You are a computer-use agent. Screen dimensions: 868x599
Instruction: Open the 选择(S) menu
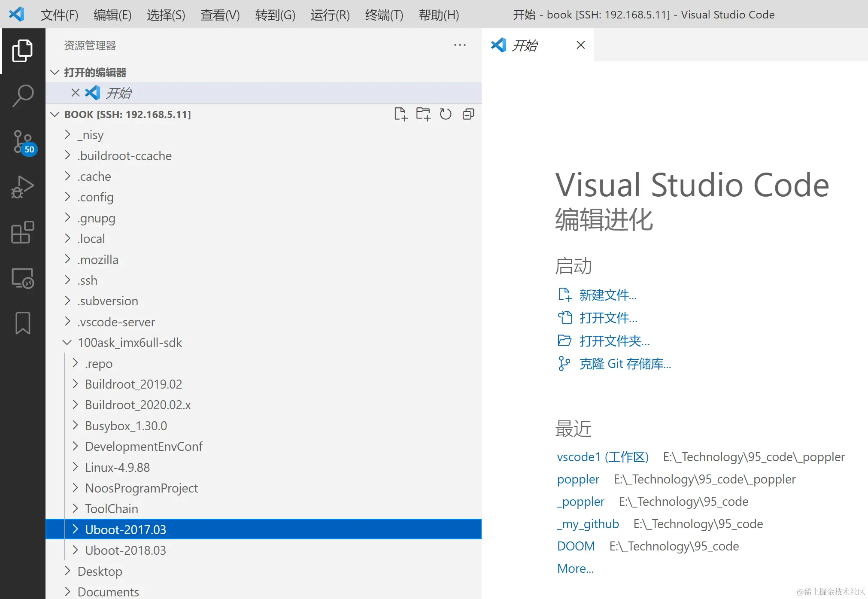(x=166, y=15)
